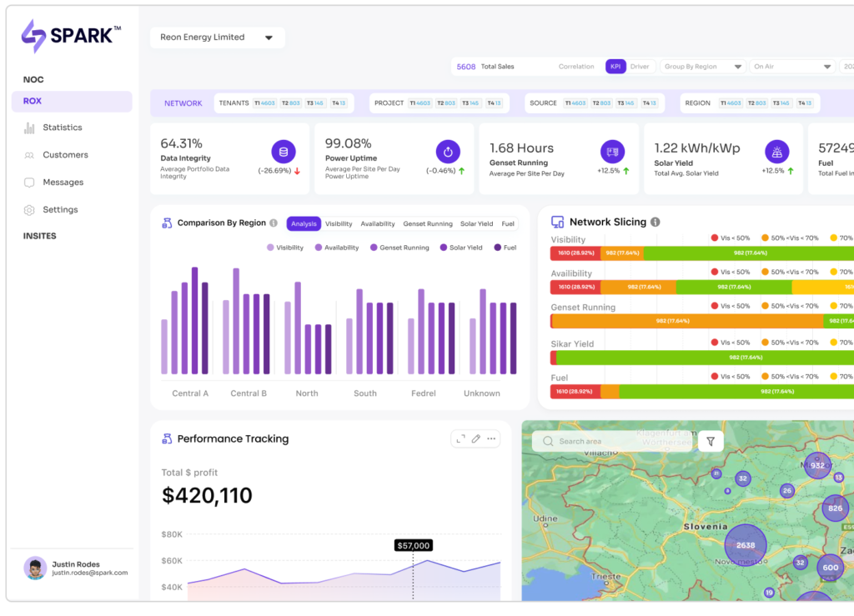Click the expand icon in Performance Tracking
Viewport: 854px width, 616px height.
[x=460, y=438]
